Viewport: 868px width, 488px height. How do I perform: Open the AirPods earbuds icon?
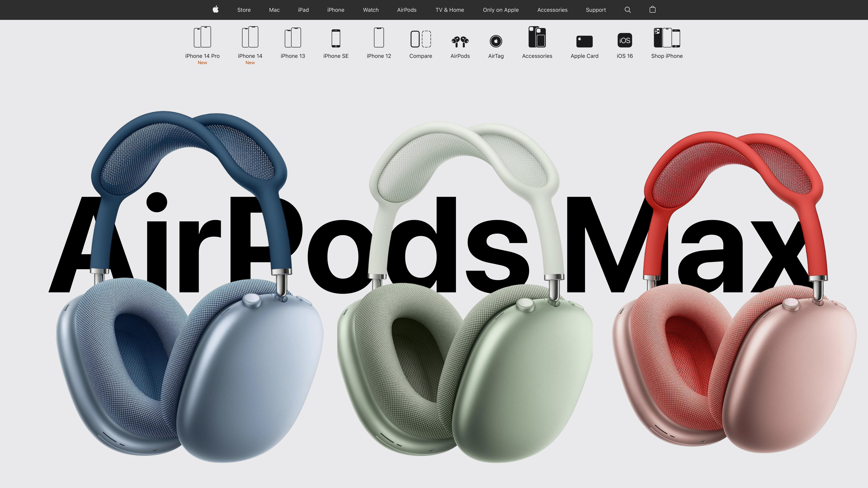(x=460, y=42)
